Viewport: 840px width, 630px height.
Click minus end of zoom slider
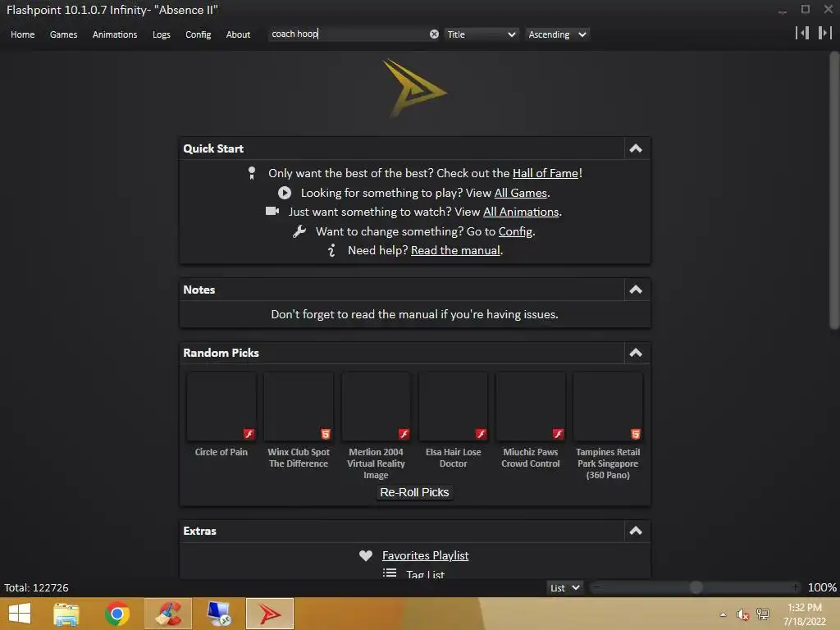tap(596, 587)
